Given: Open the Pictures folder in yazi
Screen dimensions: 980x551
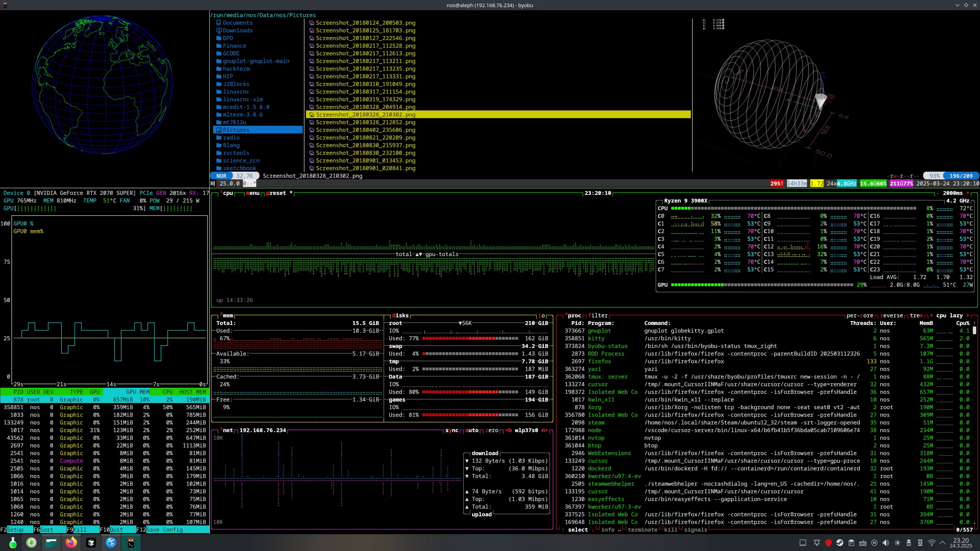Looking at the screenshot, I should click(236, 130).
